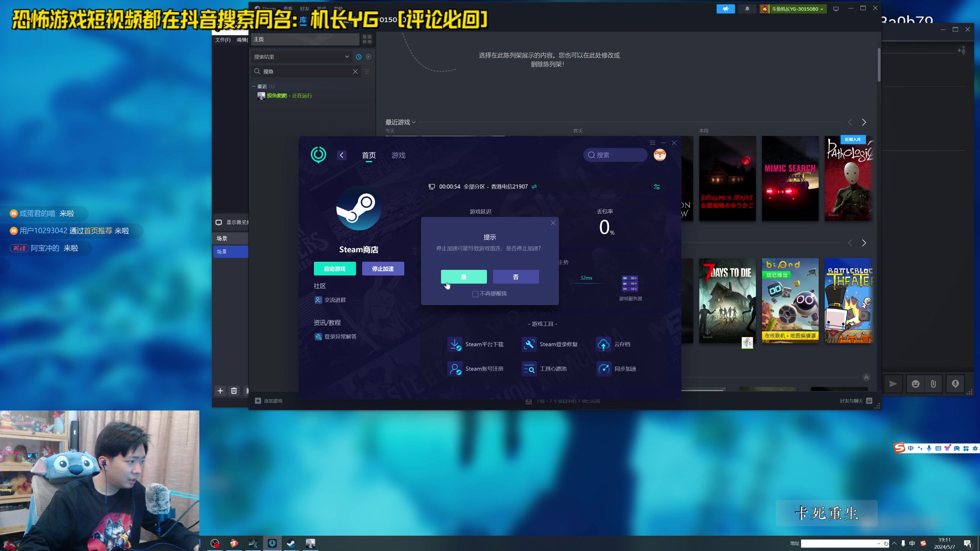The width and height of the screenshot is (980, 551).
Task: Open accelerator settings via sliders icon
Action: tap(657, 187)
